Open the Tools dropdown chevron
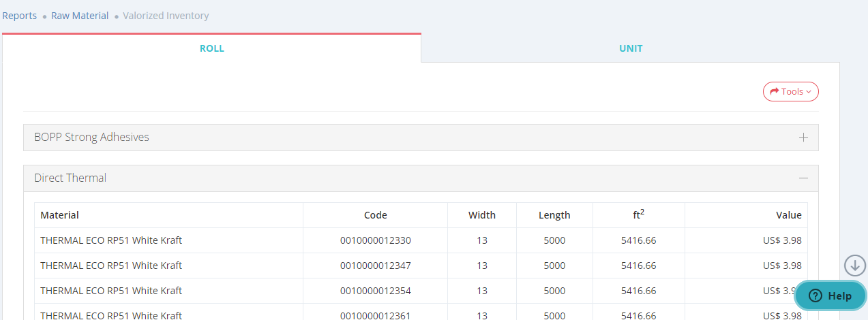This screenshot has width=868, height=320. click(809, 92)
